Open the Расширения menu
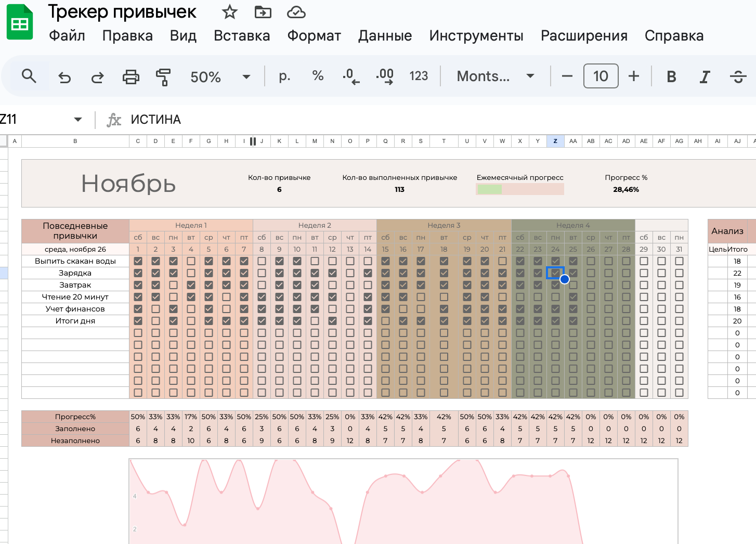This screenshot has height=544, width=756. [x=584, y=36]
